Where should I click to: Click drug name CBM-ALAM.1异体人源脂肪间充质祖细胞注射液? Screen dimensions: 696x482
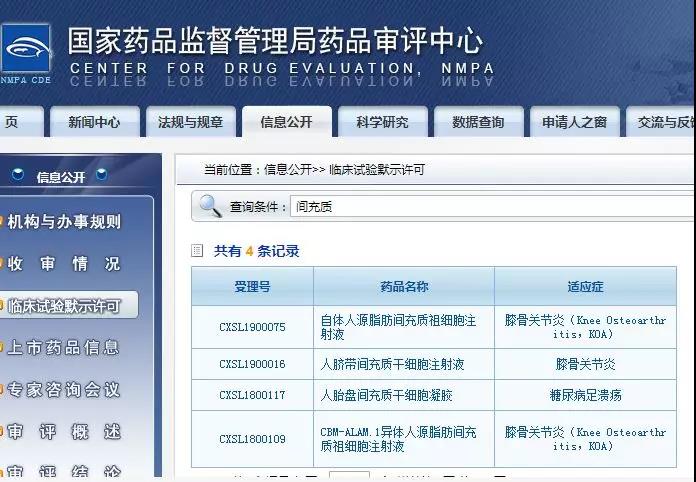click(398, 439)
